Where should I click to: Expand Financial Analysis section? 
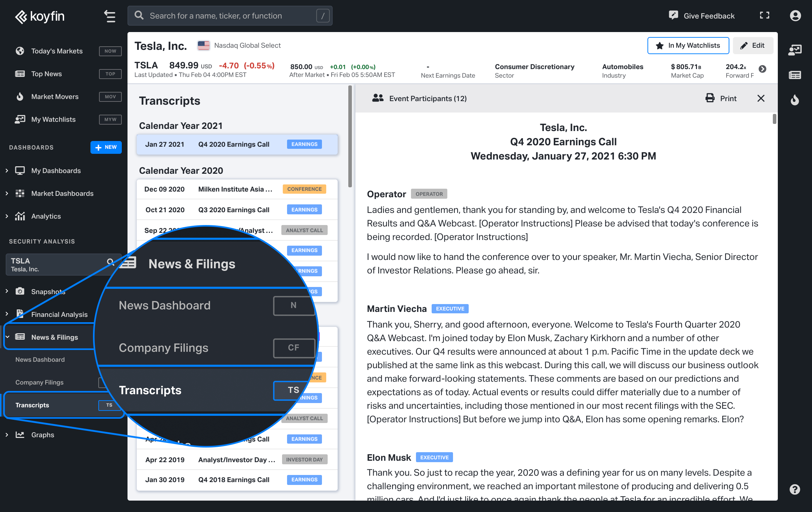tap(7, 314)
